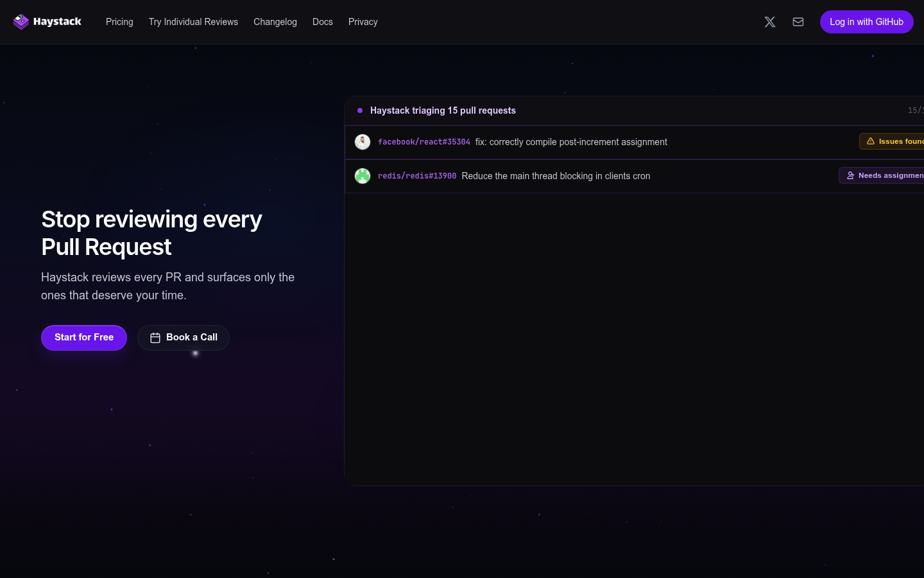
Task: Click Book a Call button
Action: [x=184, y=338]
